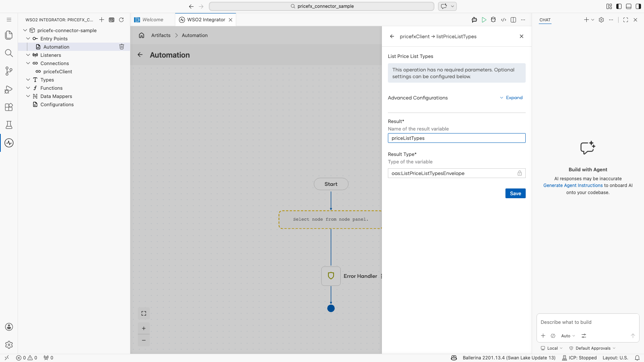This screenshot has width=644, height=362.
Task: Toggle the bottom panel visibility
Action: click(x=629, y=6)
